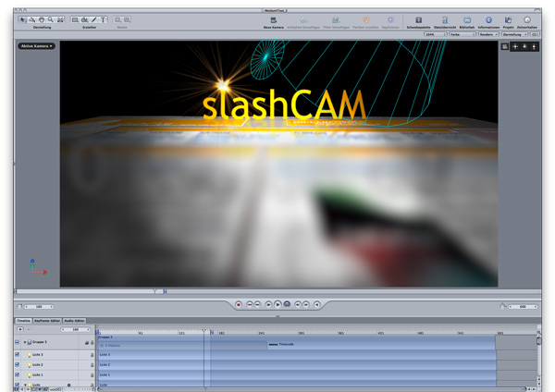The height and width of the screenshot is (392, 555).
Task: Click the Neue Kamera toolbar icon
Action: pos(273,20)
